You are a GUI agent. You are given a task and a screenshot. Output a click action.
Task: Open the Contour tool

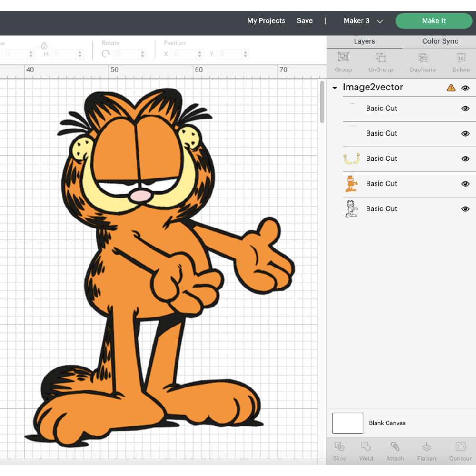click(459, 450)
